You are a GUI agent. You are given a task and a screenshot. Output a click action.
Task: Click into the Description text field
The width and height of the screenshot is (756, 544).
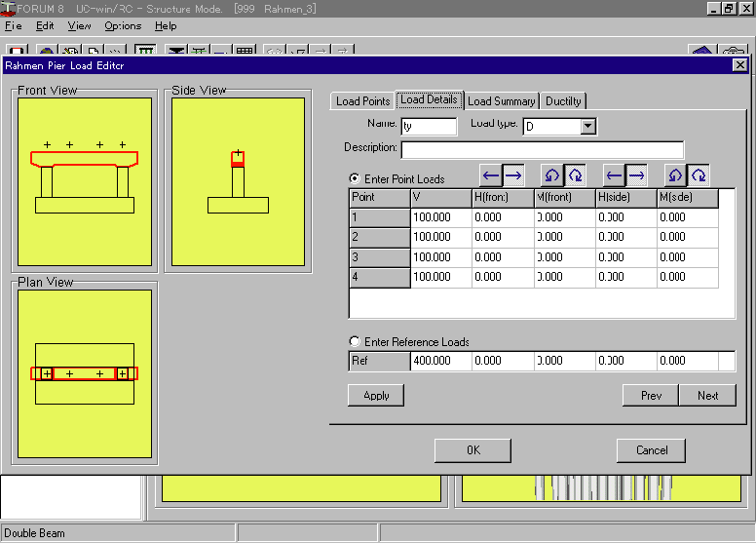542,149
